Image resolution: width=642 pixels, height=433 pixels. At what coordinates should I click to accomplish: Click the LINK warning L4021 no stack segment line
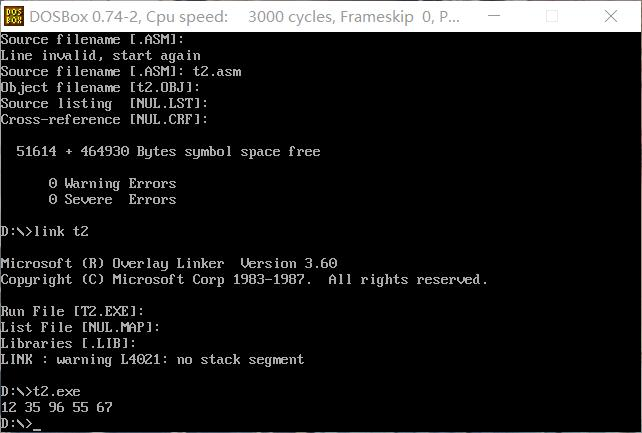coord(152,360)
